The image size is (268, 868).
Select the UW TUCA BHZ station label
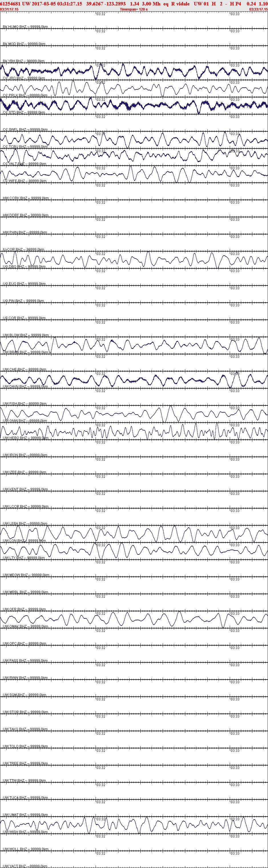tap(25, 798)
